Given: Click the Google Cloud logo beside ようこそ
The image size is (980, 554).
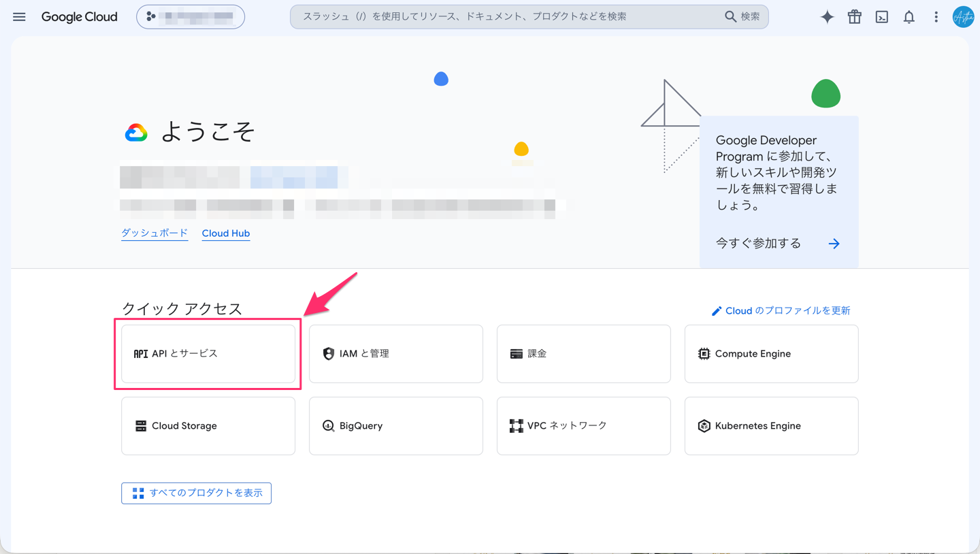Looking at the screenshot, I should pyautogui.click(x=136, y=133).
